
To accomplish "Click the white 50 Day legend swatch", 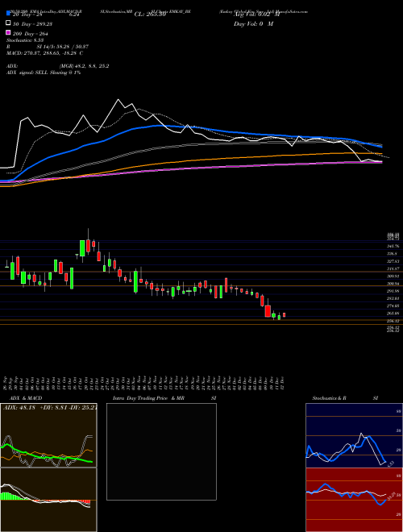I will coord(8,23).
